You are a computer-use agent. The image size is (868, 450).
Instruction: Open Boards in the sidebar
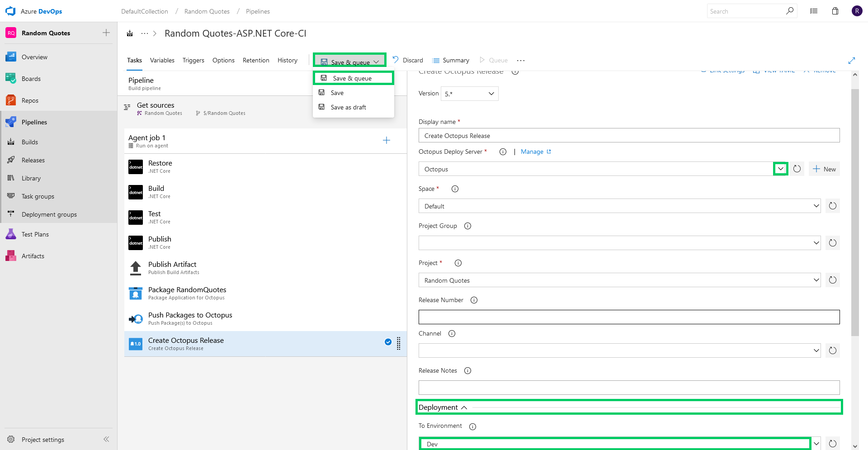click(x=59, y=79)
